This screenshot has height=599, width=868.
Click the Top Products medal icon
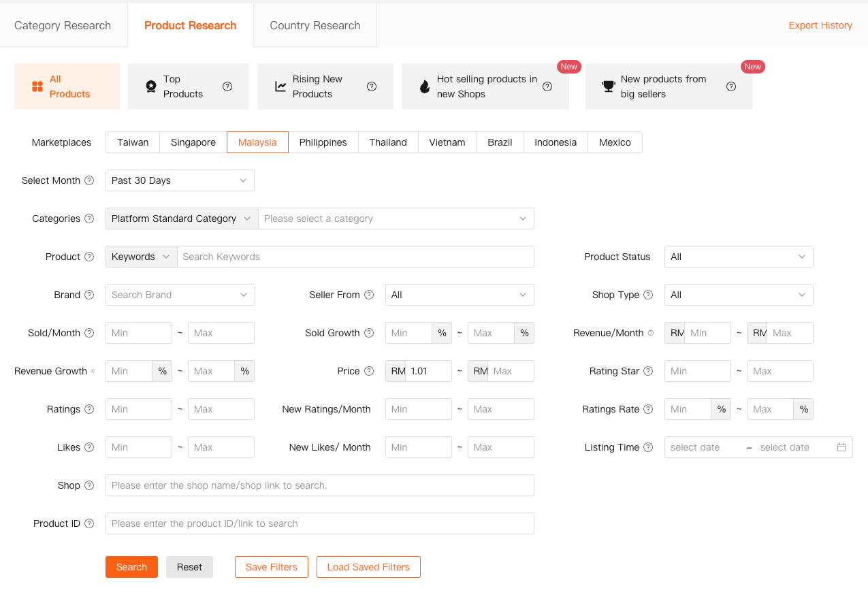pos(150,86)
